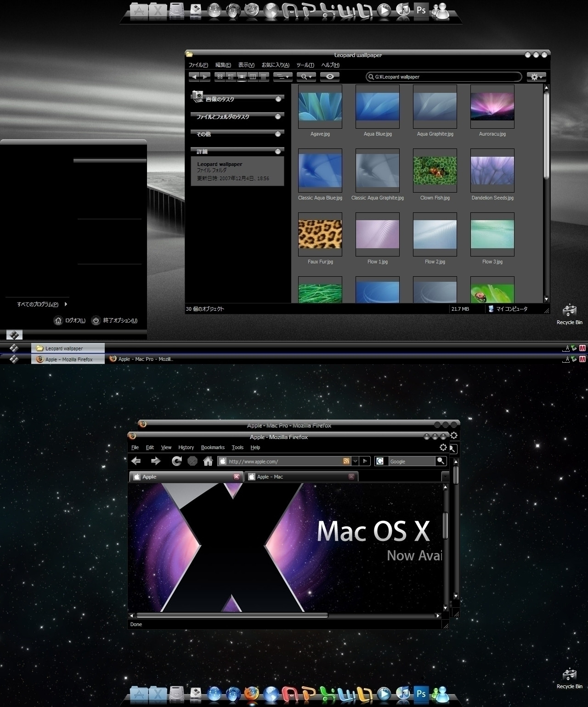Switch explorer to list lines view icon
The height and width of the screenshot is (707, 588).
(264, 77)
